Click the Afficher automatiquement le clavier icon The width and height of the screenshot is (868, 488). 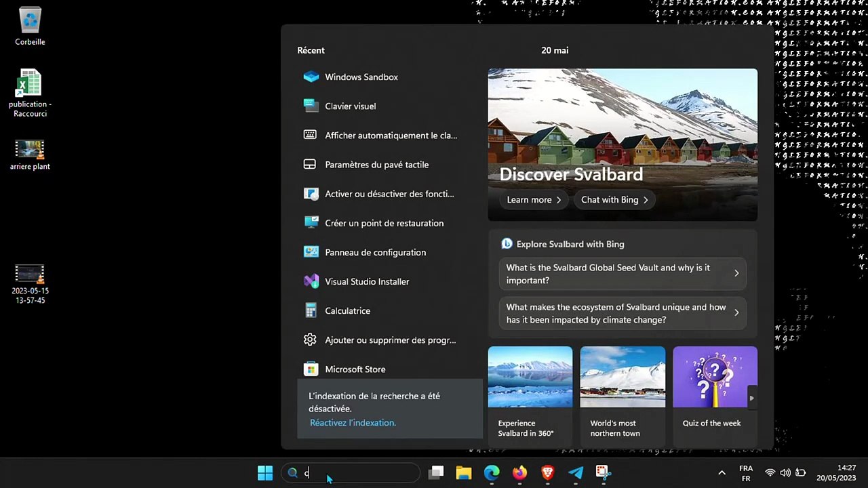(311, 135)
